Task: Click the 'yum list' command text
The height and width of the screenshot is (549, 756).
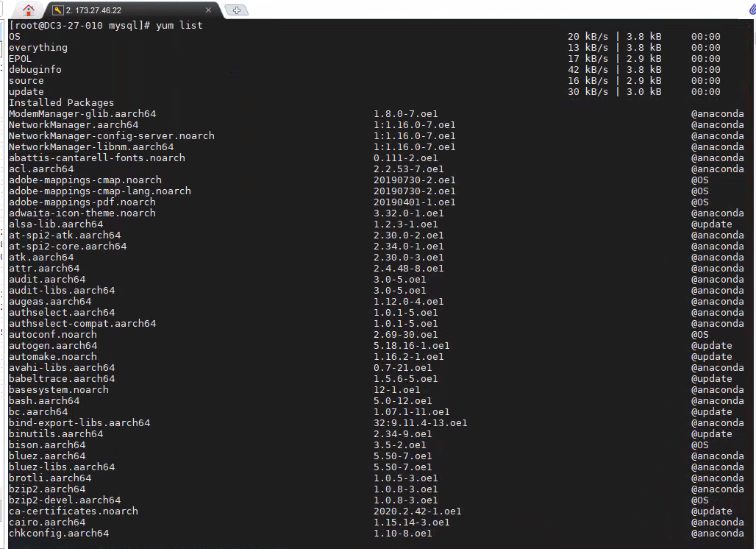Action: point(179,26)
